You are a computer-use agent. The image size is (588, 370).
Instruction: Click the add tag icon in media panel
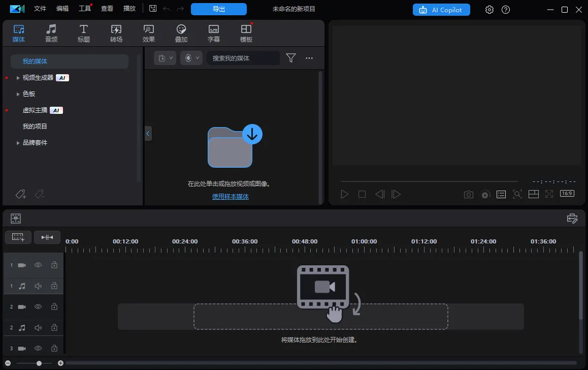[20, 194]
